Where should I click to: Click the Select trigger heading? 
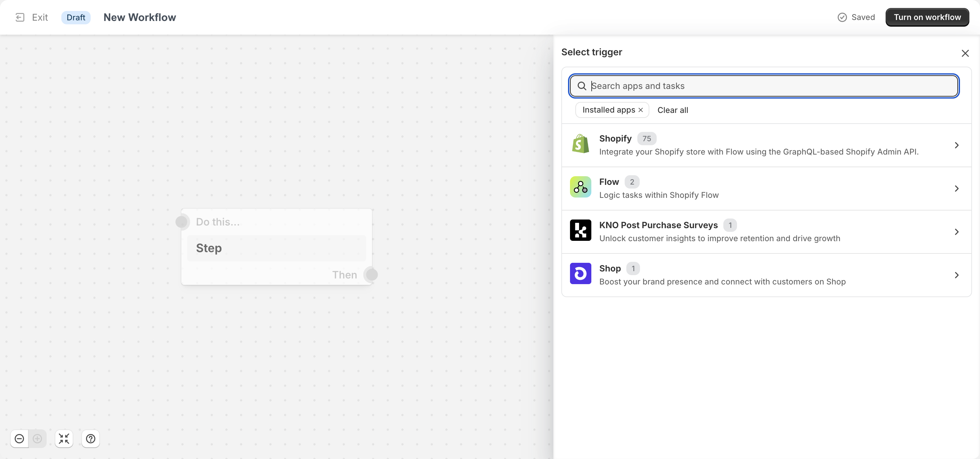[x=592, y=52]
